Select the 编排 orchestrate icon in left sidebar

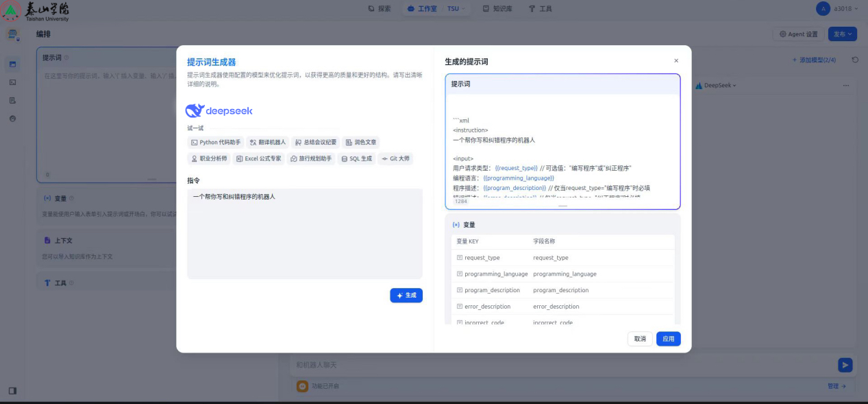coord(13,64)
